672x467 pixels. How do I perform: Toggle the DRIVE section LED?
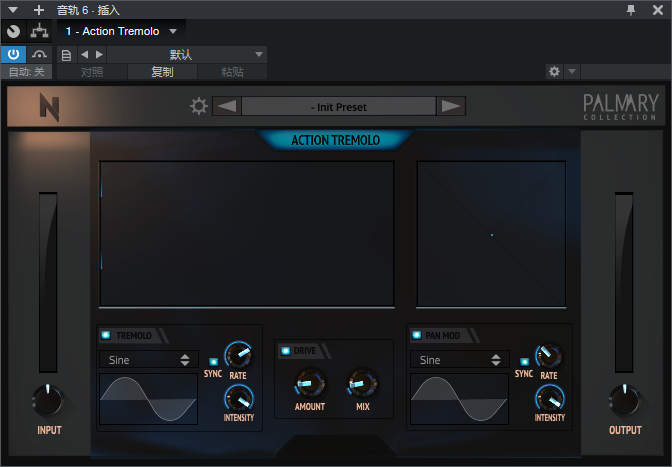point(285,351)
